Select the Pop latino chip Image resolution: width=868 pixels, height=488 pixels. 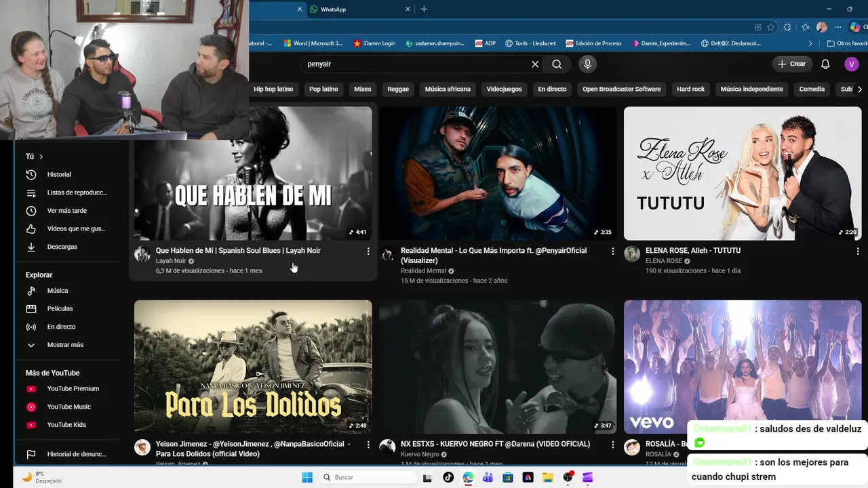click(323, 89)
